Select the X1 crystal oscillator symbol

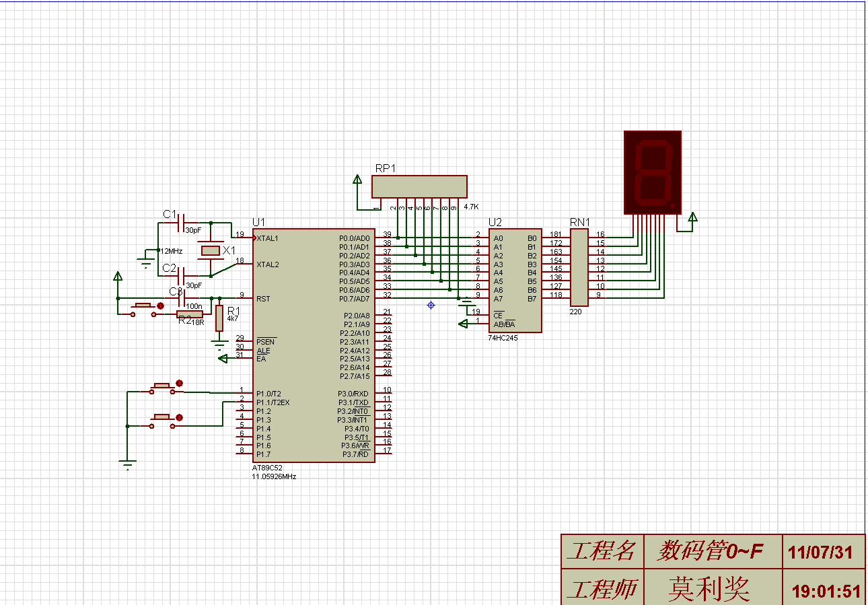211,250
